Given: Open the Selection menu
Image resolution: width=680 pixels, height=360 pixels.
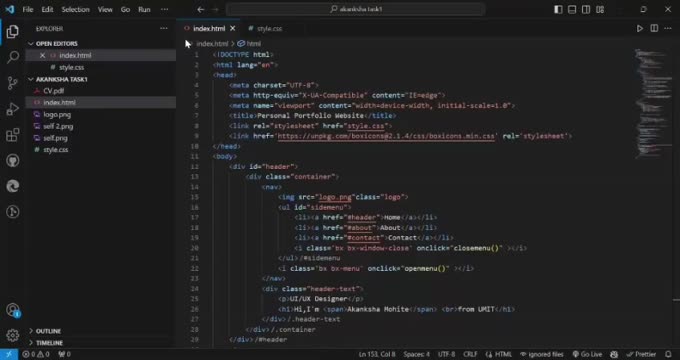Looking at the screenshot, I should pyautogui.click(x=75, y=10).
